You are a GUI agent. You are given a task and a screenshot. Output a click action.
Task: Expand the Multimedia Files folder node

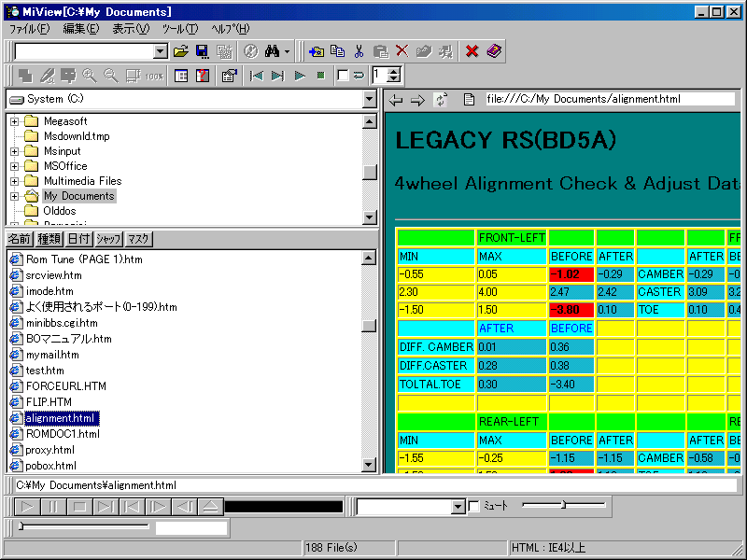tap(14, 181)
